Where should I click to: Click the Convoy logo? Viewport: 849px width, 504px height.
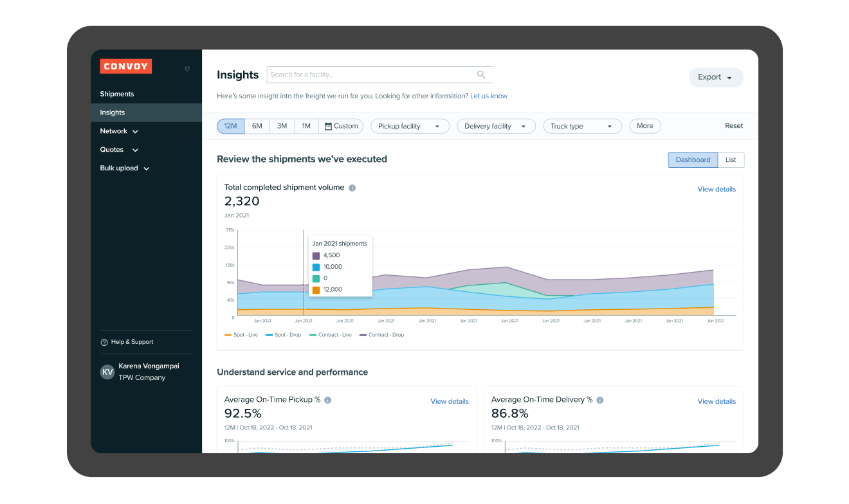click(x=125, y=66)
